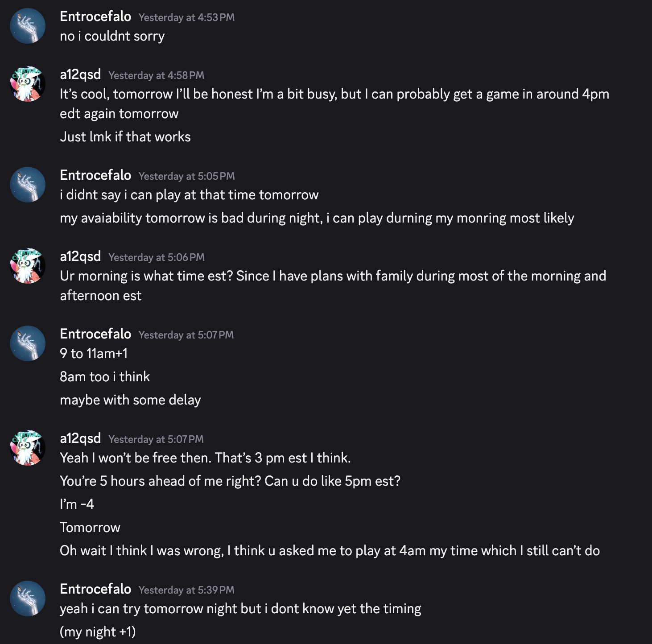Click the "Yesterday at 4:58 PM" timestamp
Screen dimensions: 652x644
coord(156,75)
